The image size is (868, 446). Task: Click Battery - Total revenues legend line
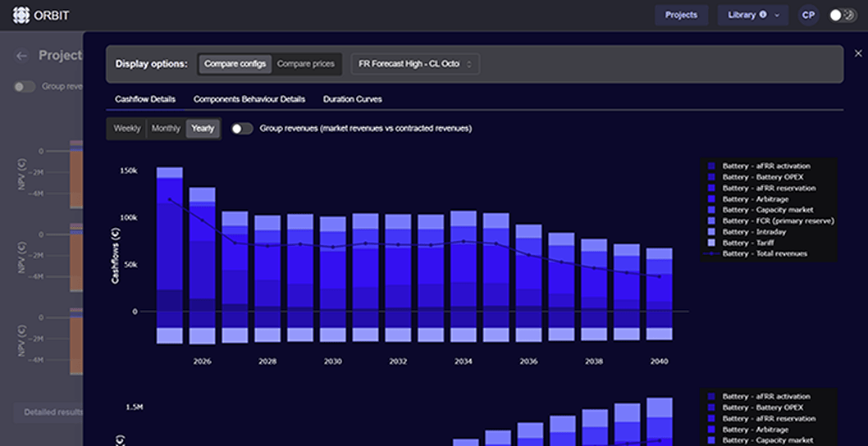point(711,254)
